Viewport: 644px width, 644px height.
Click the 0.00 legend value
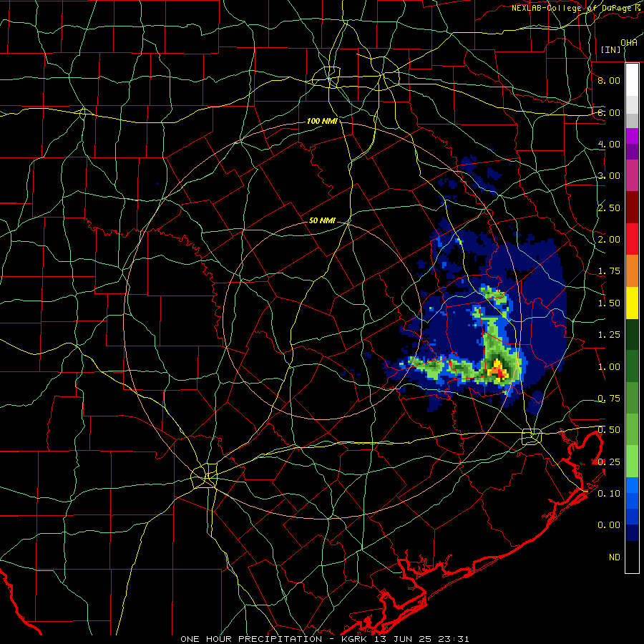click(609, 525)
